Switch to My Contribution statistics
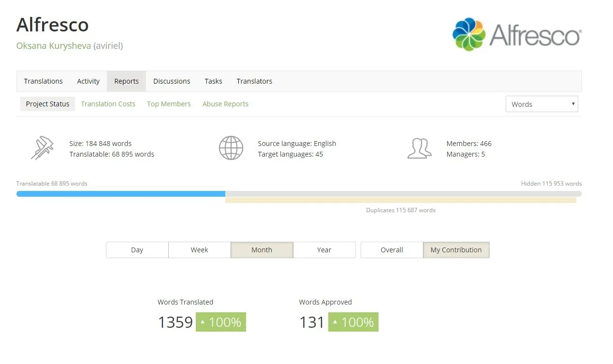The width and height of the screenshot is (613, 364). (x=456, y=250)
